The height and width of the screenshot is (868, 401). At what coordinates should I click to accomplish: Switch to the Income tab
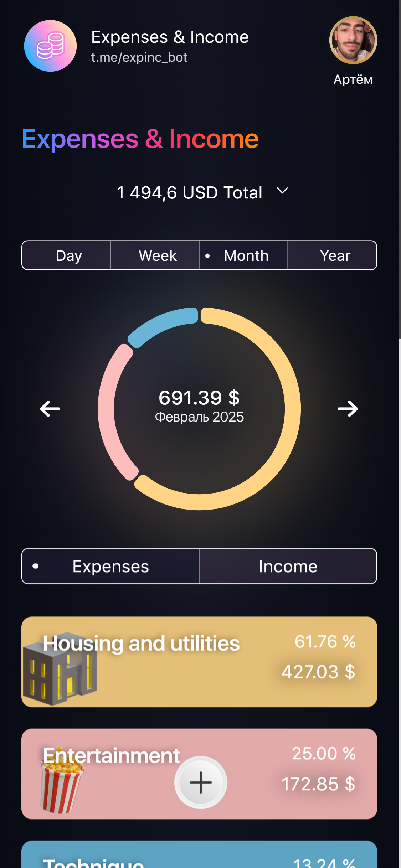tap(288, 566)
